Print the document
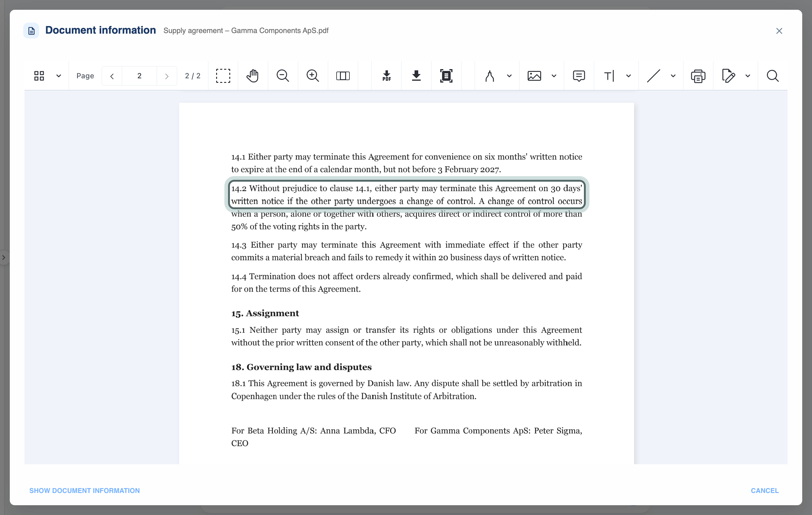The image size is (812, 515). point(698,76)
